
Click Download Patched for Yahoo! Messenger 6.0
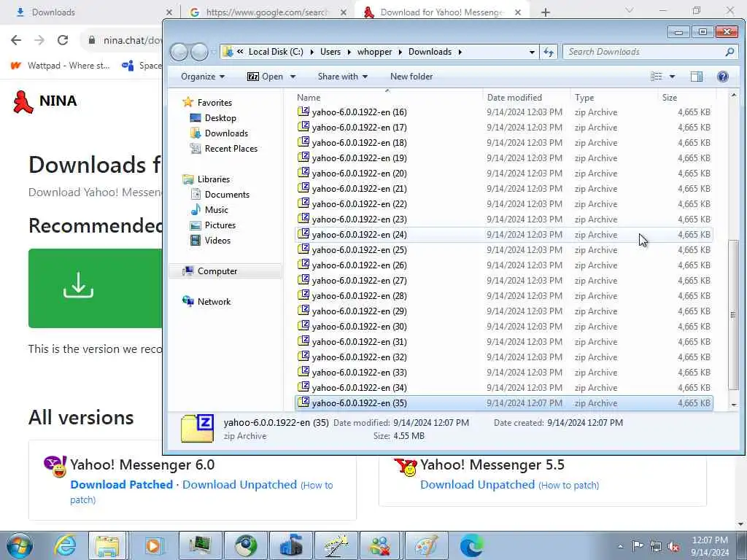point(122,485)
